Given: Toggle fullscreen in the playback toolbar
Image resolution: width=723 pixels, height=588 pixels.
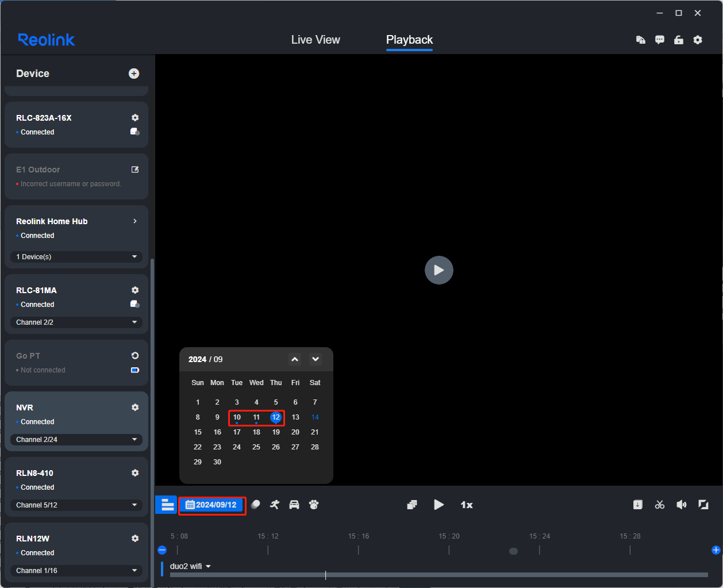Looking at the screenshot, I should click(703, 505).
